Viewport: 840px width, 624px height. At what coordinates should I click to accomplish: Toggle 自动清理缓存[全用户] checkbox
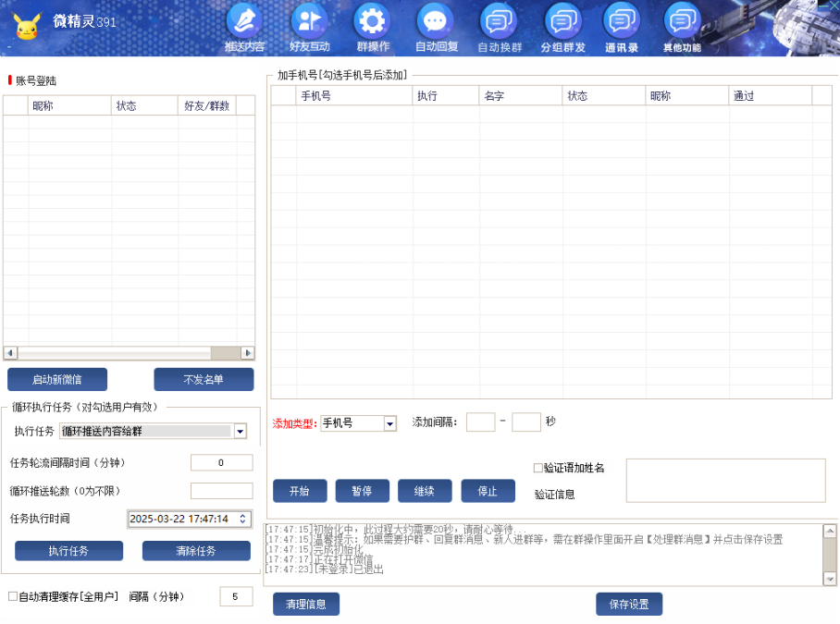pyautogui.click(x=13, y=597)
